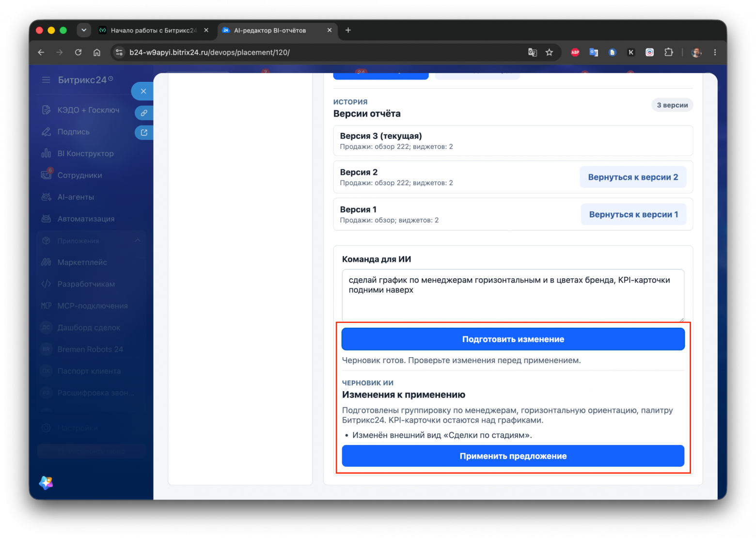Open Сотрудники in sidebar
The height and width of the screenshot is (538, 756).
tap(79, 175)
